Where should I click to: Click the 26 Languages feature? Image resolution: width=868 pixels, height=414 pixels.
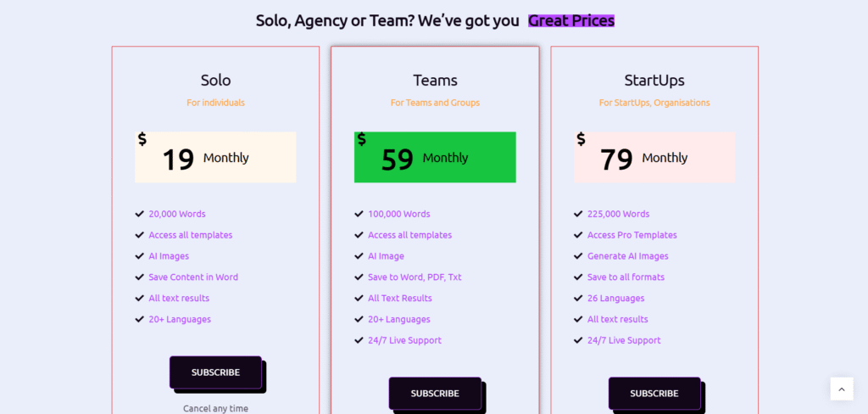(x=615, y=299)
